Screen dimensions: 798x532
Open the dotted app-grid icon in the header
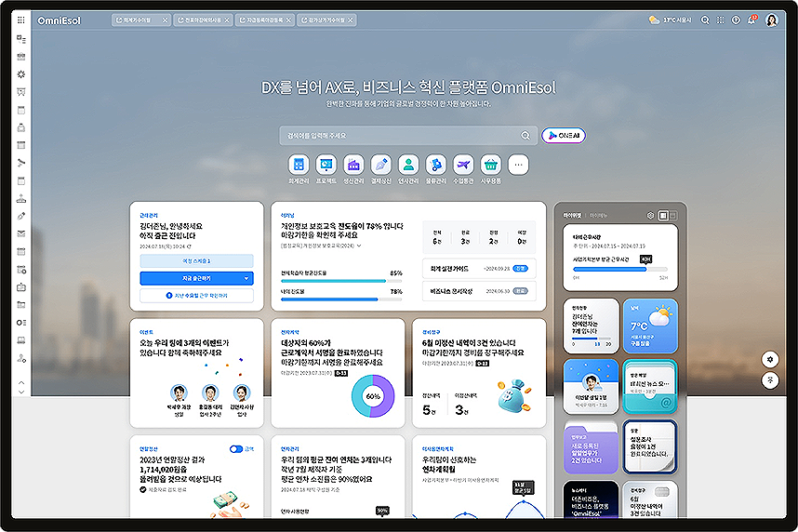point(720,20)
